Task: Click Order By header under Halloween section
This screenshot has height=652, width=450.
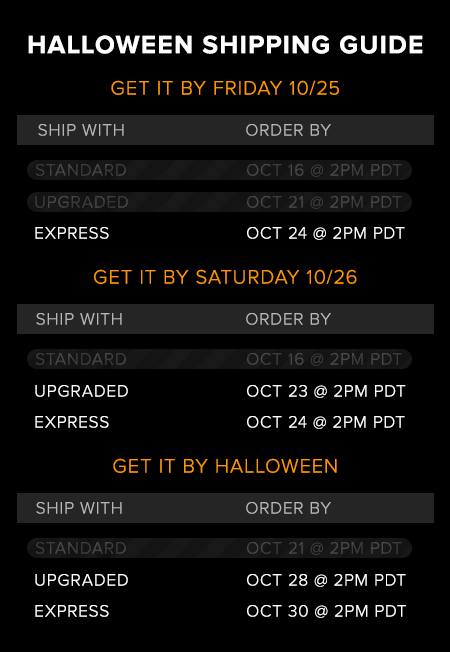Action: pos(288,508)
